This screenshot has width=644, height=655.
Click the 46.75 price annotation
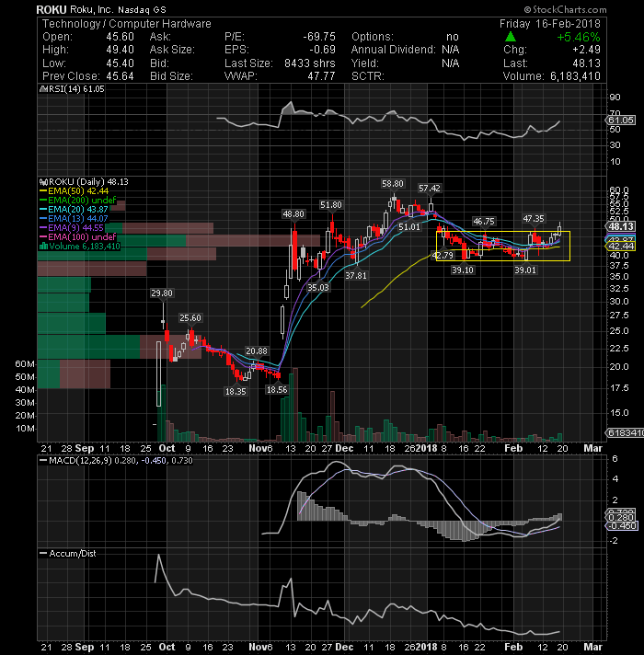pos(484,222)
